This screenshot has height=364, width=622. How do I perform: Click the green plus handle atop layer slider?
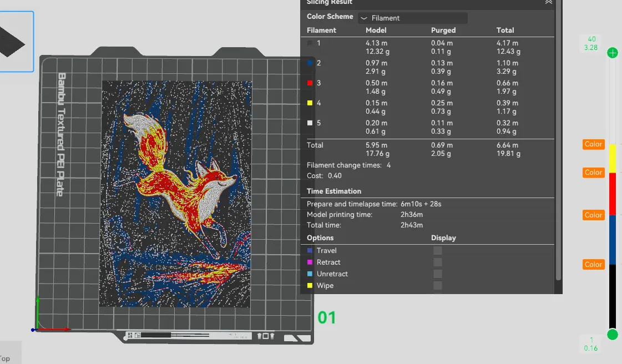click(613, 53)
